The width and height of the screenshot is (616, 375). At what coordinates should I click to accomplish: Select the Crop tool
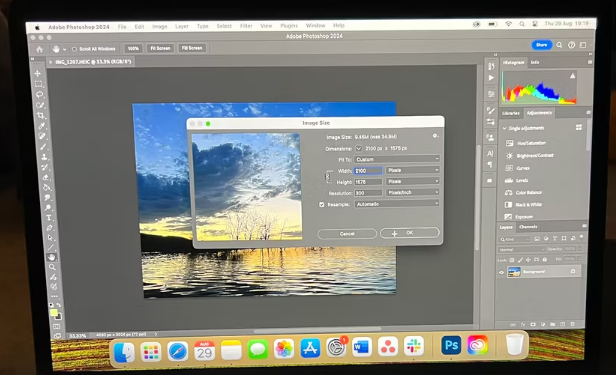[x=40, y=115]
